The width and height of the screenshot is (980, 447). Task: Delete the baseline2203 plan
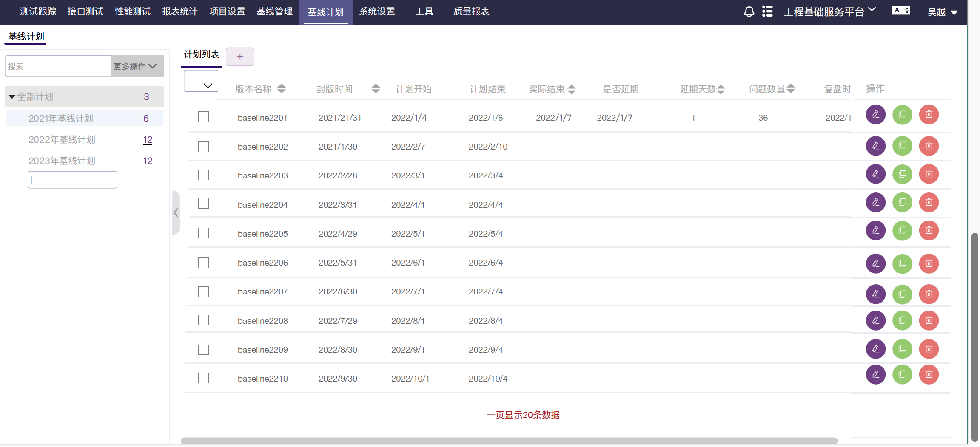[x=929, y=174]
